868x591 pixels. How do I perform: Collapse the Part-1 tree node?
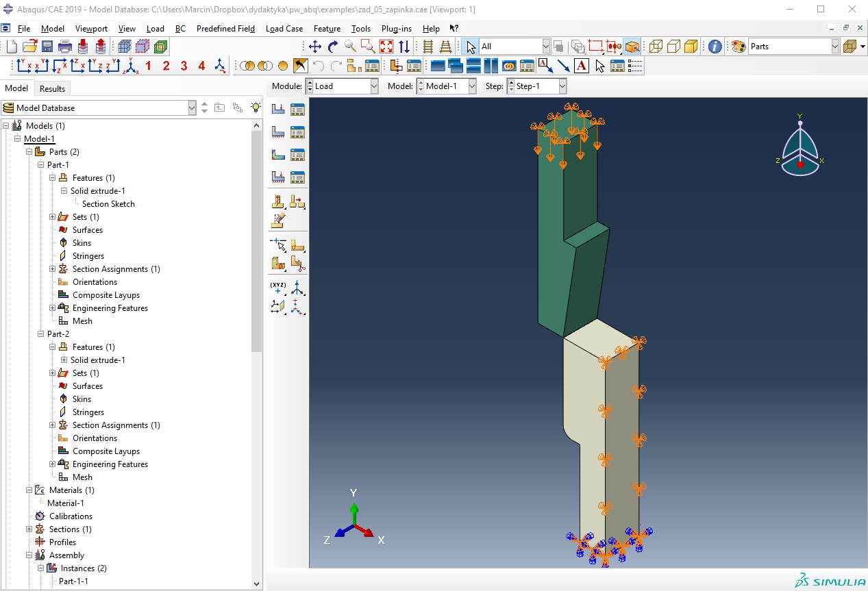(40, 165)
